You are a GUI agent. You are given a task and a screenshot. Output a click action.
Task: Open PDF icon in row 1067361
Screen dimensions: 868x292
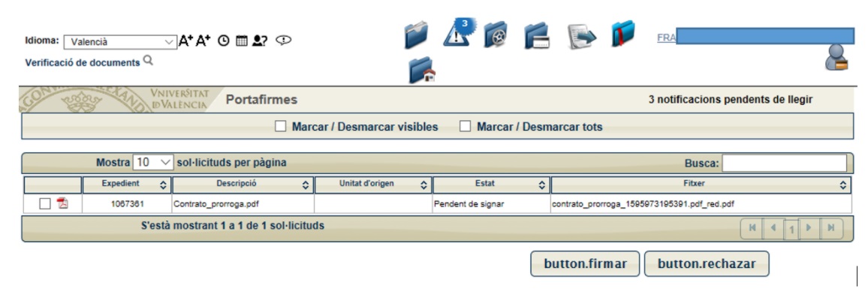pos(62,203)
